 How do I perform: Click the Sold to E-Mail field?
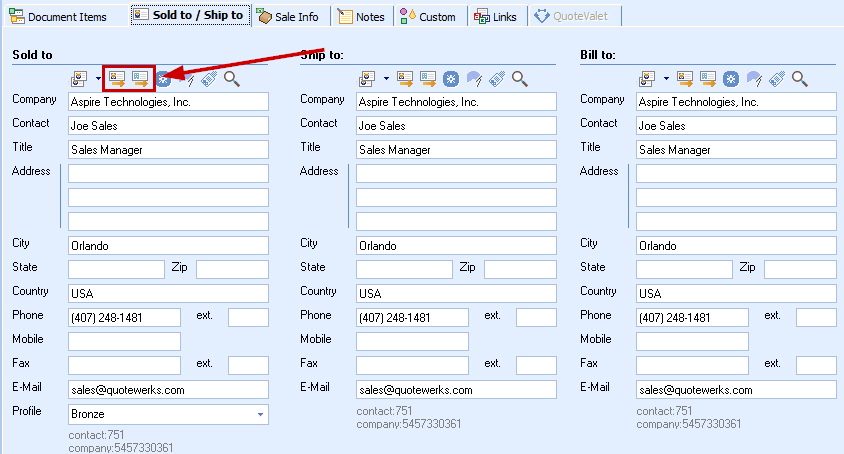[x=168, y=390]
